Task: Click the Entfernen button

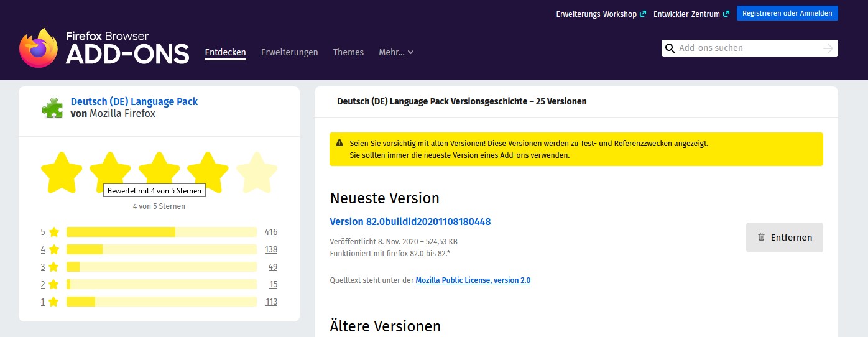Action: [785, 238]
